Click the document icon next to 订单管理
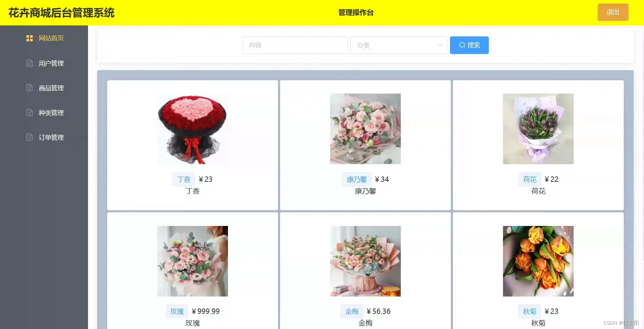 (x=30, y=137)
